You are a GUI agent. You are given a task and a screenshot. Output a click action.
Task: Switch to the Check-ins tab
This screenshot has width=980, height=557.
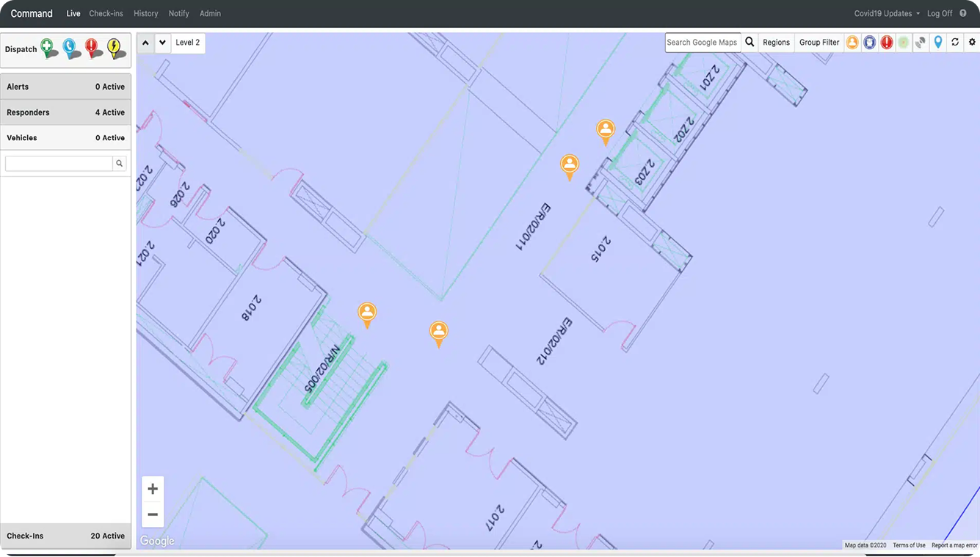tap(106, 13)
